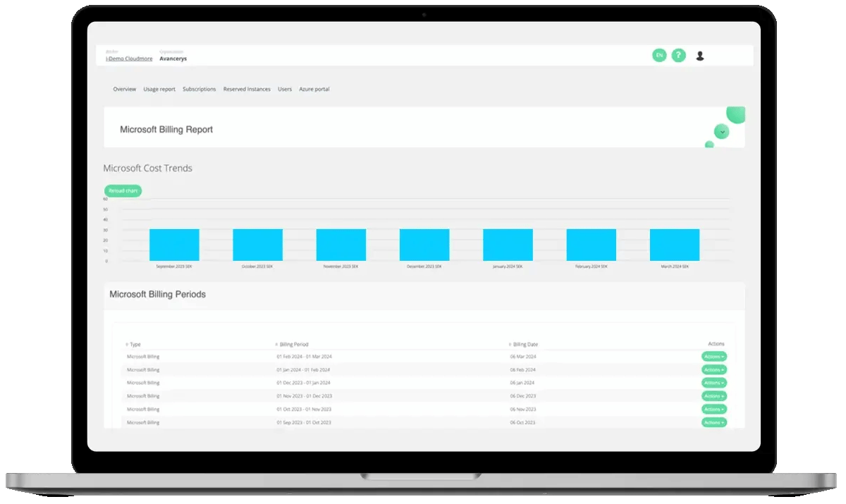Click the March 2024 SEK chart bar
Screen dimensions: 846x504
tap(674, 245)
